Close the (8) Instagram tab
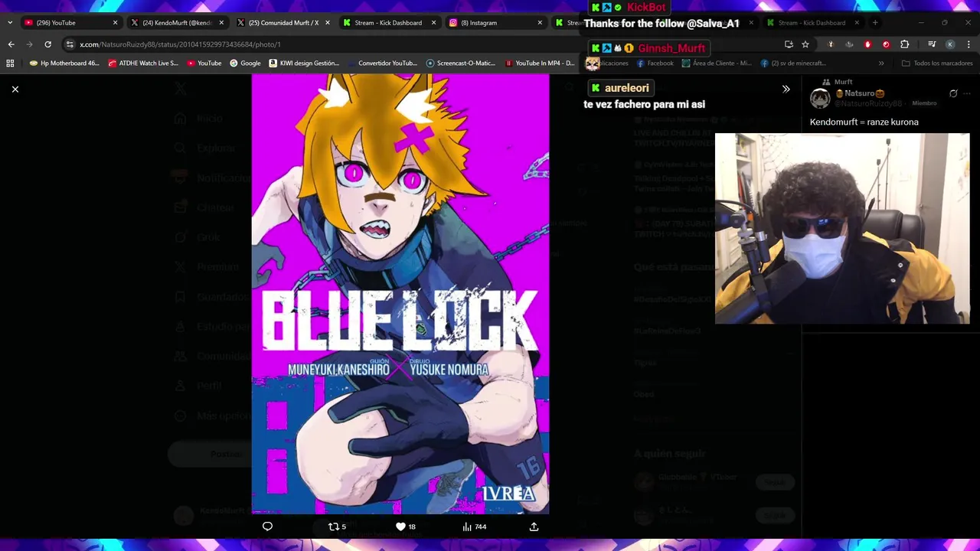Image resolution: width=980 pixels, height=551 pixels. coord(540,23)
